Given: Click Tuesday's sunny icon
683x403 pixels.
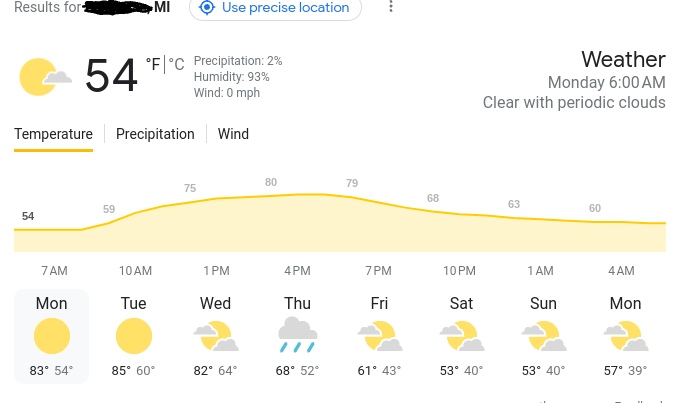Looking at the screenshot, I should click(x=134, y=336).
